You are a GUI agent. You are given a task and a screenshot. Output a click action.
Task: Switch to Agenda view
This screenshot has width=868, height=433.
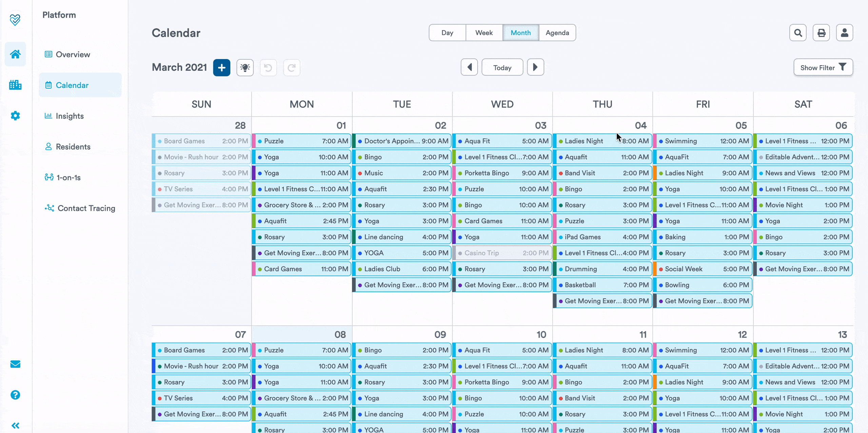pyautogui.click(x=557, y=33)
